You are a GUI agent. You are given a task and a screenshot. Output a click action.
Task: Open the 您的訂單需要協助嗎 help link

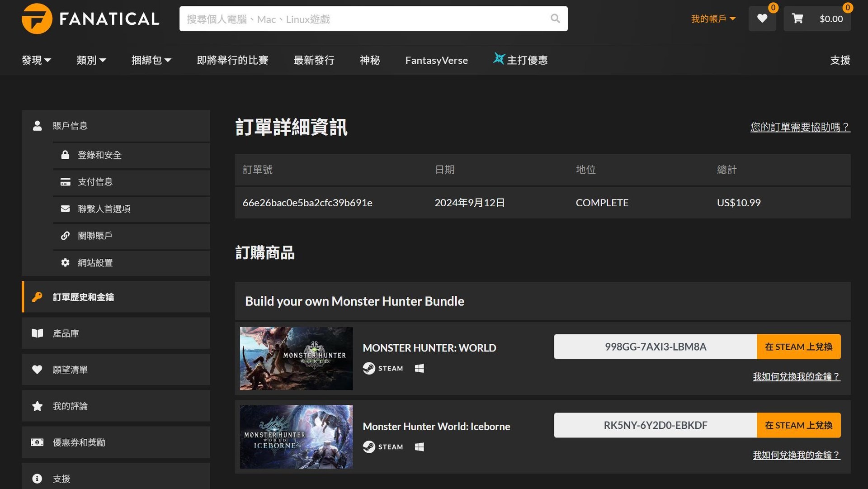point(800,127)
